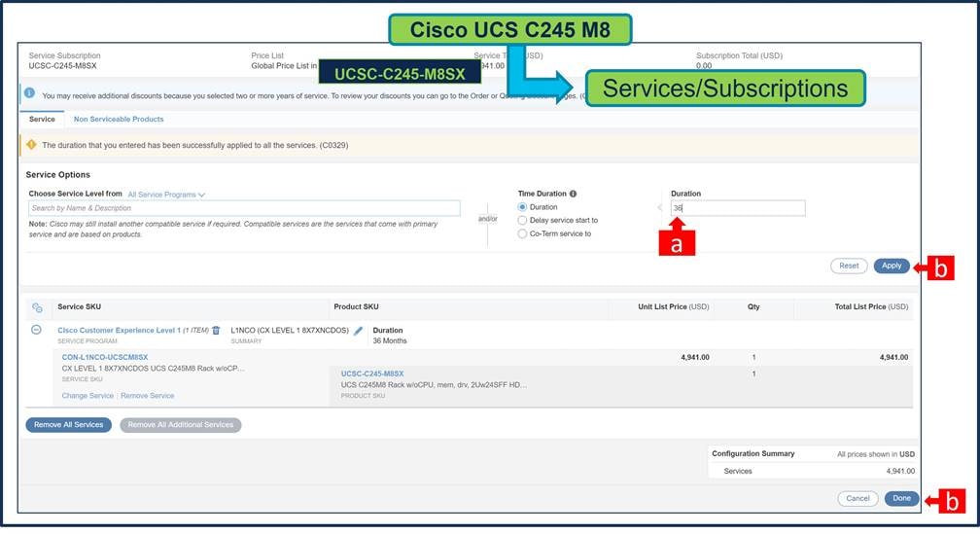Open UCSC-C245-M8SX product SKU link
Screen dimensions: 980x534
pyautogui.click(x=372, y=374)
